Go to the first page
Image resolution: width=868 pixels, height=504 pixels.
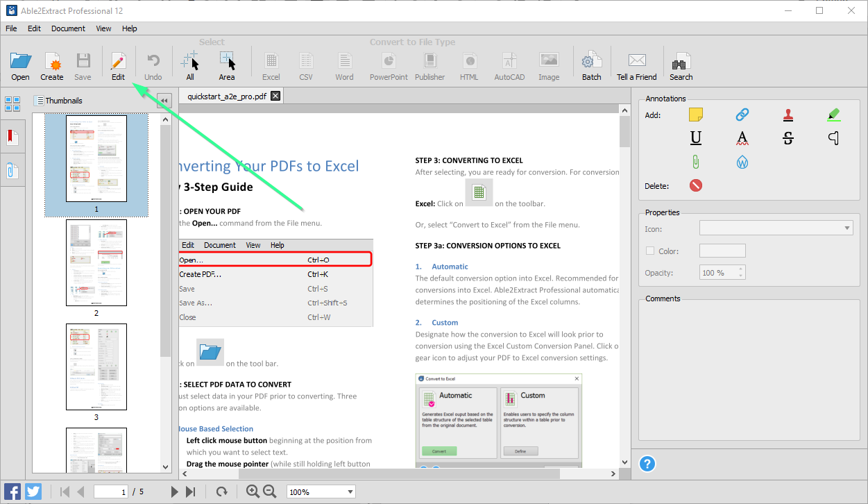click(x=65, y=492)
